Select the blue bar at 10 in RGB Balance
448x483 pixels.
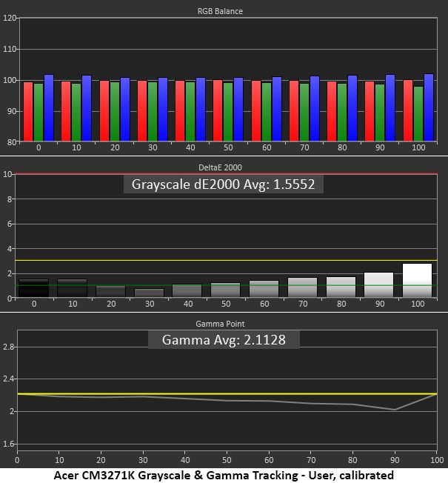click(87, 108)
